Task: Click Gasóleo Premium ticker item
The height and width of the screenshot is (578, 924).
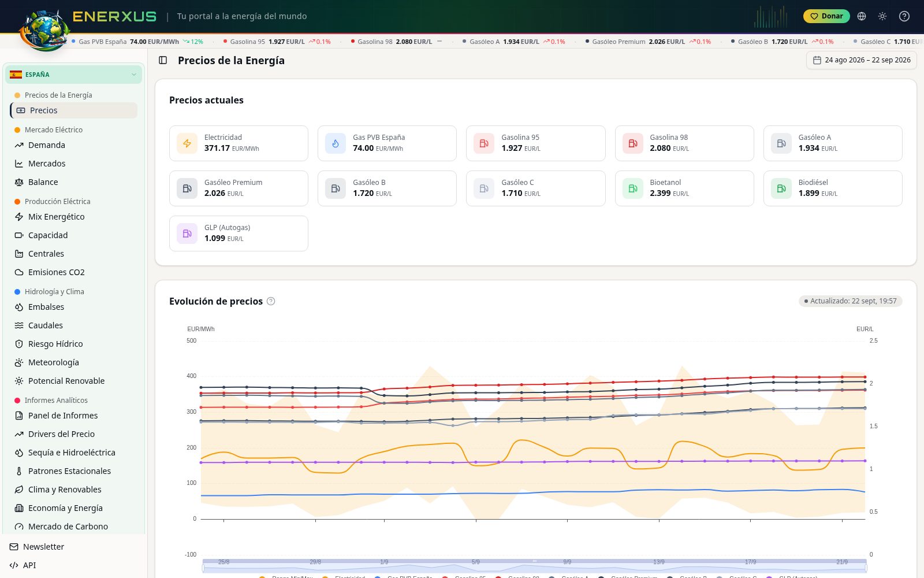Action: 648,42
